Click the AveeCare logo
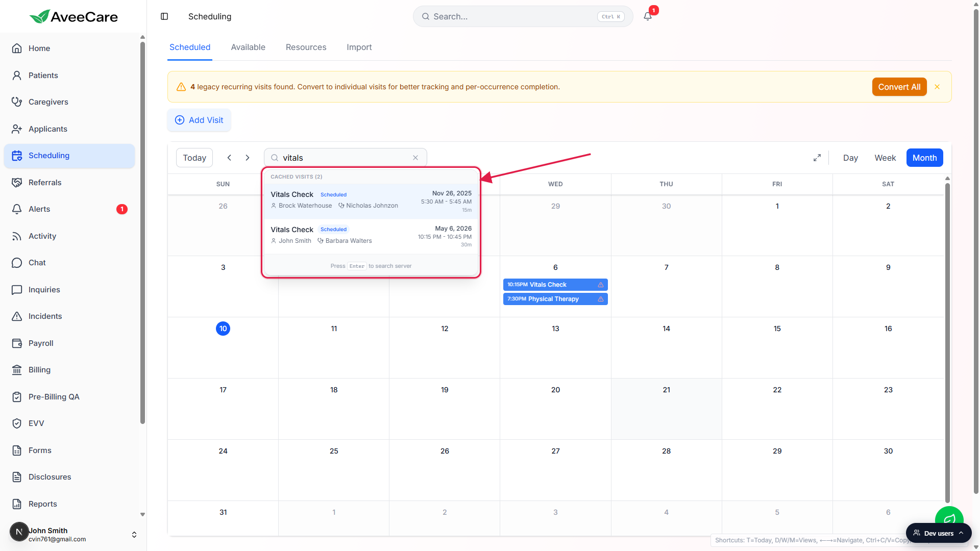 [x=73, y=16]
